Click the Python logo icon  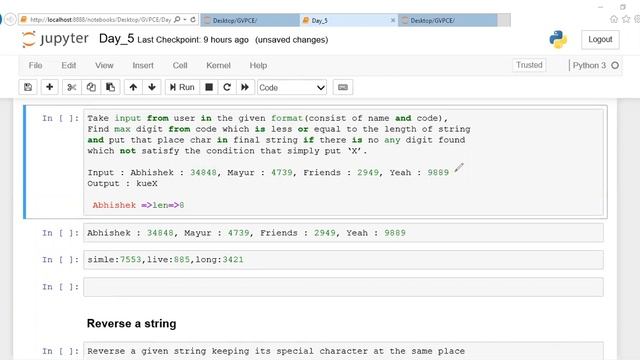558,40
